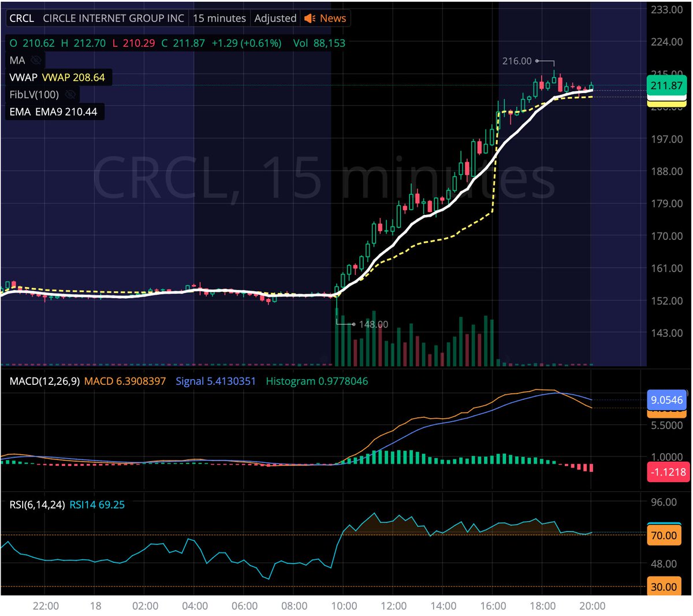The image size is (693, 616).
Task: Click the 22:00 time axis label
Action: pos(46,606)
